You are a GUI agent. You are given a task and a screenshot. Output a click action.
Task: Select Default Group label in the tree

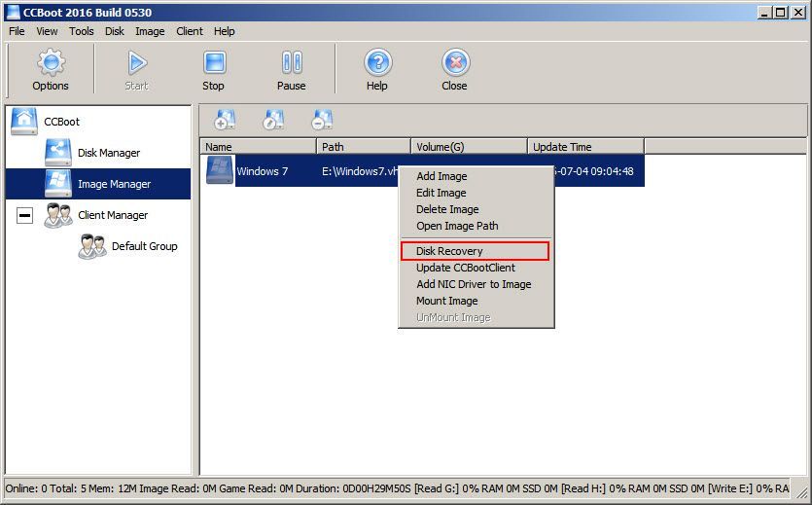tap(145, 246)
